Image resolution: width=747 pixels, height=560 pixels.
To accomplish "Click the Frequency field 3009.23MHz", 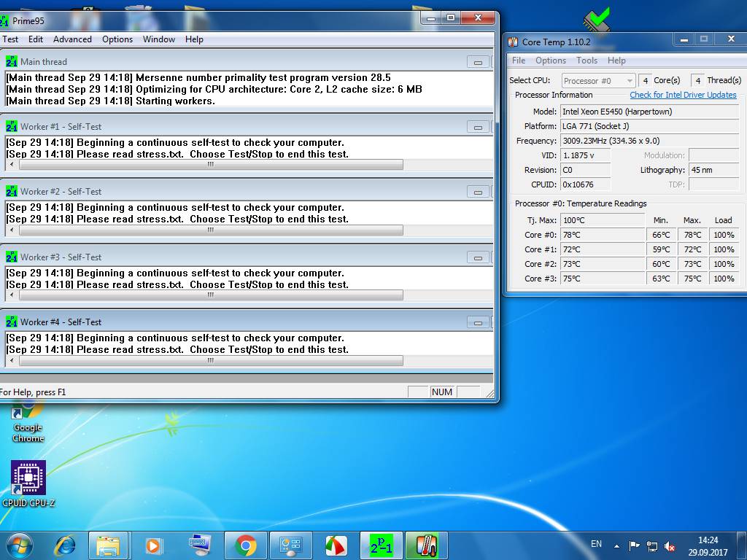I will 649,141.
